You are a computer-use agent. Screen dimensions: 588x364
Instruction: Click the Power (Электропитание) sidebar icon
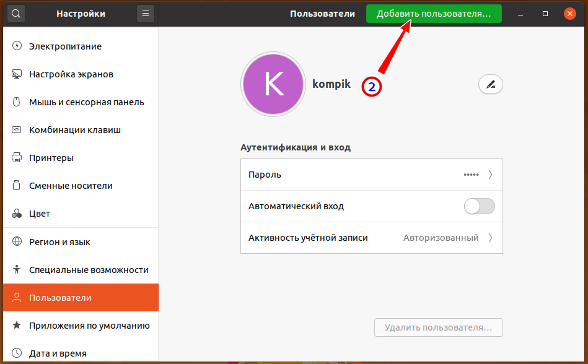click(x=17, y=46)
